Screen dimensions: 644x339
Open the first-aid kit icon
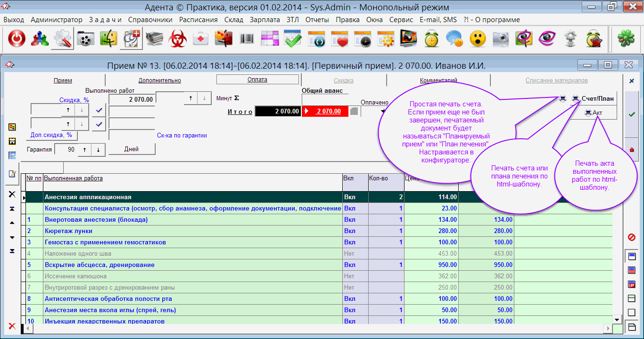pyautogui.click(x=201, y=39)
